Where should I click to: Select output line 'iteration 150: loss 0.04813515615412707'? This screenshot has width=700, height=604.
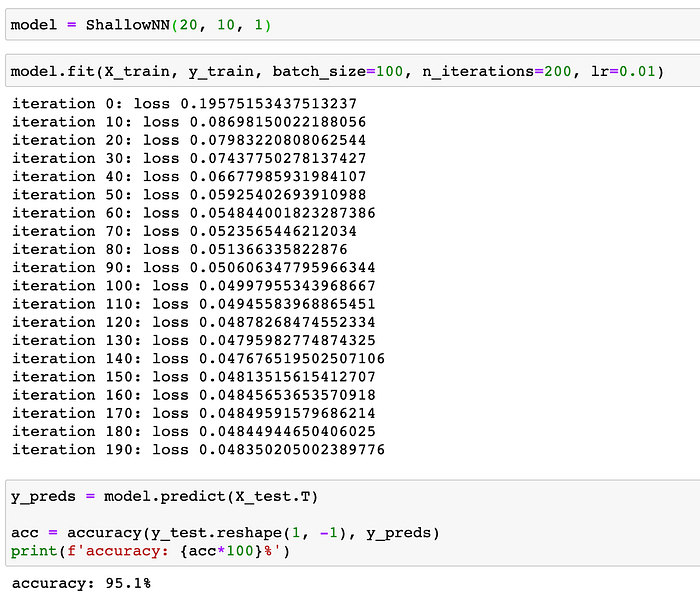pyautogui.click(x=194, y=377)
